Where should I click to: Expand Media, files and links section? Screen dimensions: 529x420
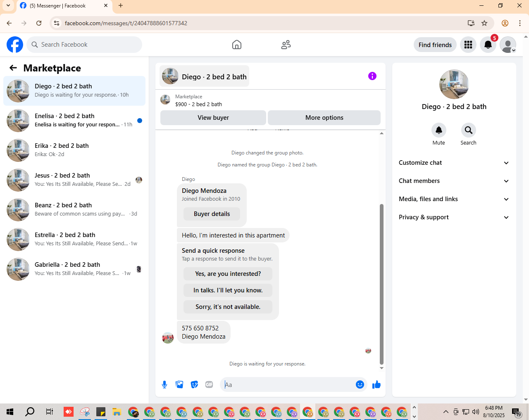coord(454,199)
